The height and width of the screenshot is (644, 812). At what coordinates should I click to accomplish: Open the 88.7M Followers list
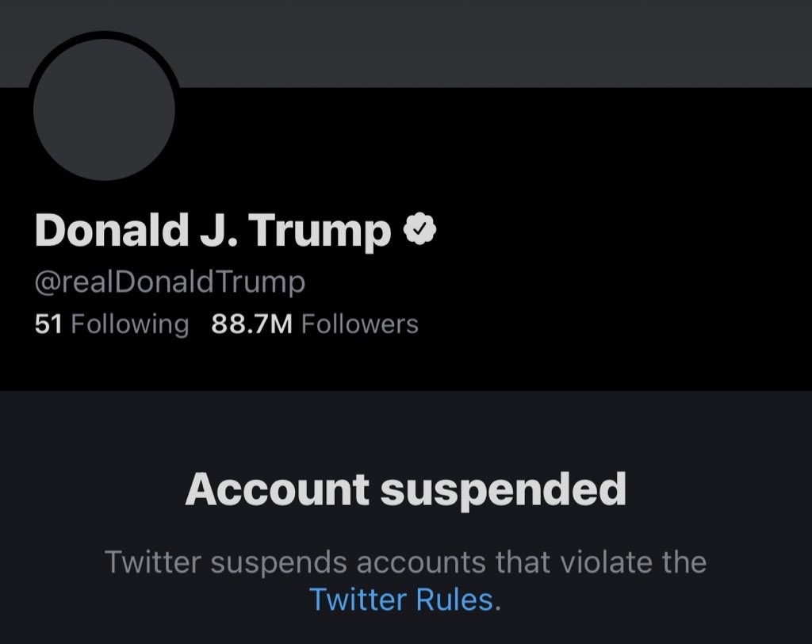[x=315, y=324]
